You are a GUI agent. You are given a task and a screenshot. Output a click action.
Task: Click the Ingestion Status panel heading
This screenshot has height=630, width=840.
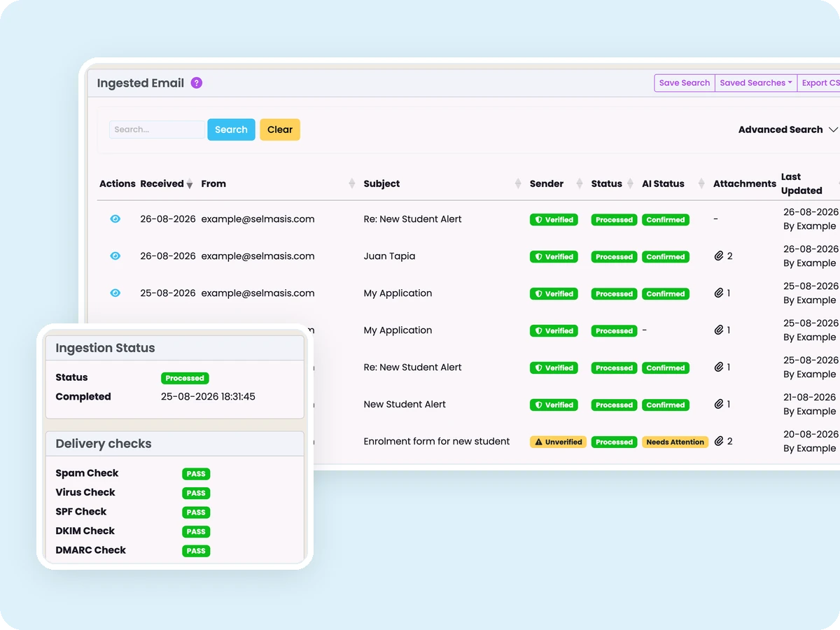(x=105, y=348)
